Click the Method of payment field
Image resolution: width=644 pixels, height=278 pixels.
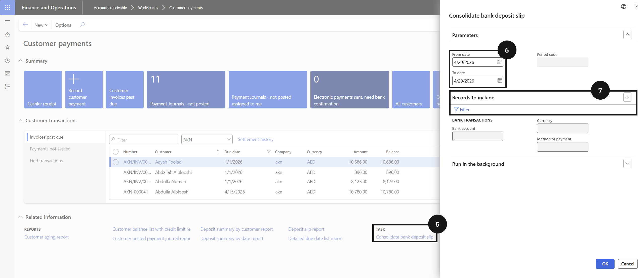[562, 147]
